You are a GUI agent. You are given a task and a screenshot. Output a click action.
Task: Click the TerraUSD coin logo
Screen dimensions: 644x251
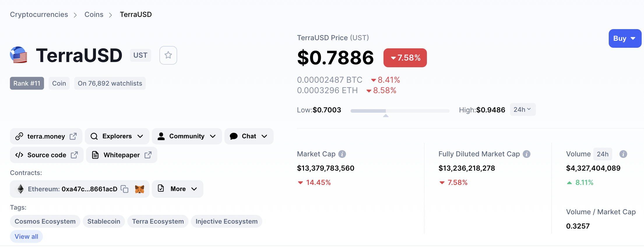(19, 55)
